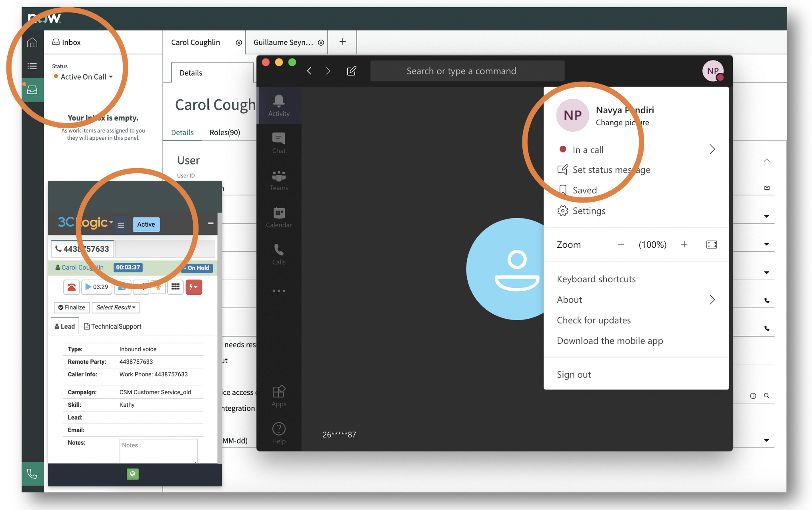Open Settings in the profile menu
The width and height of the screenshot is (812, 510).
point(582,211)
